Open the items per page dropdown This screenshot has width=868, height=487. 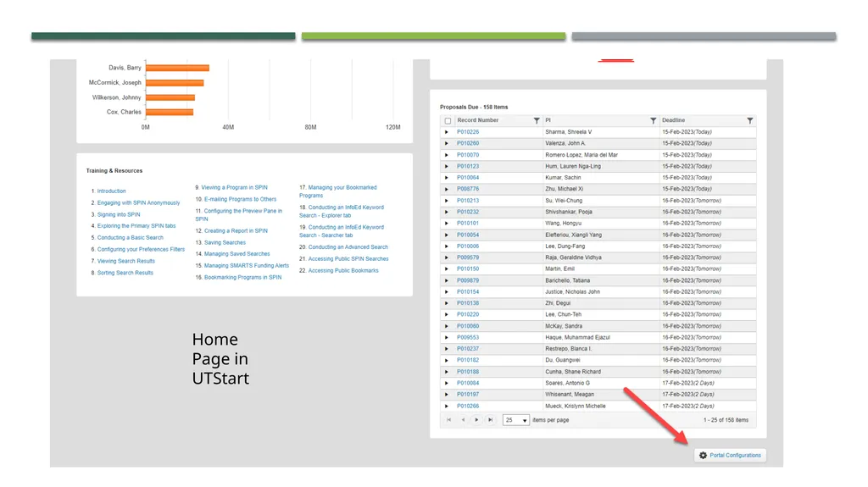[x=516, y=420]
